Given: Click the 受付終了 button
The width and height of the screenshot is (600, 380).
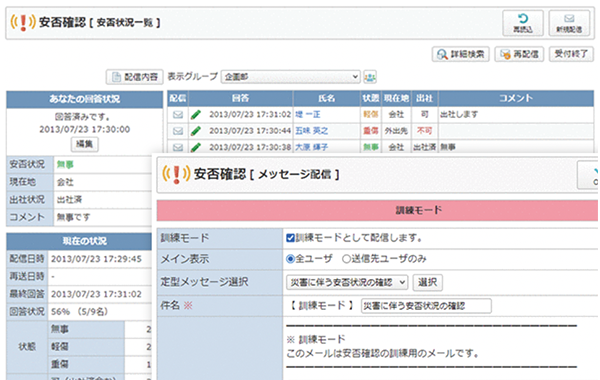Looking at the screenshot, I should click(x=571, y=54).
